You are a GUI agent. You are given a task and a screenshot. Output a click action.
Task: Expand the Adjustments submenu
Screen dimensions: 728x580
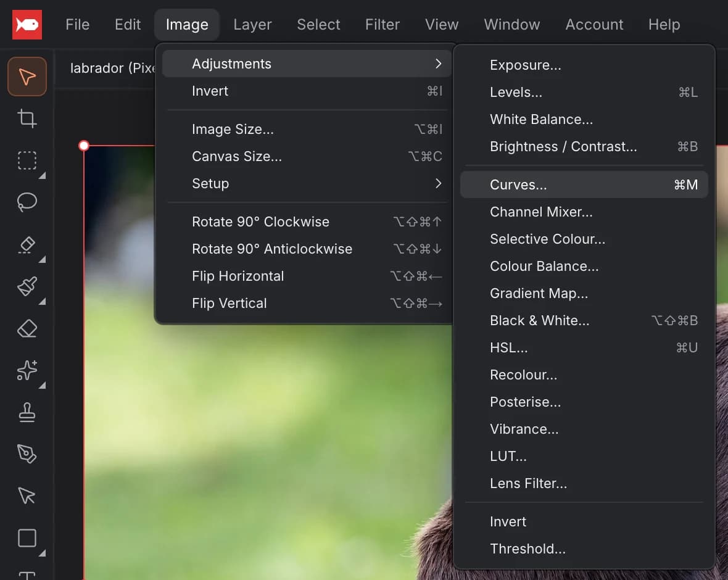[307, 64]
